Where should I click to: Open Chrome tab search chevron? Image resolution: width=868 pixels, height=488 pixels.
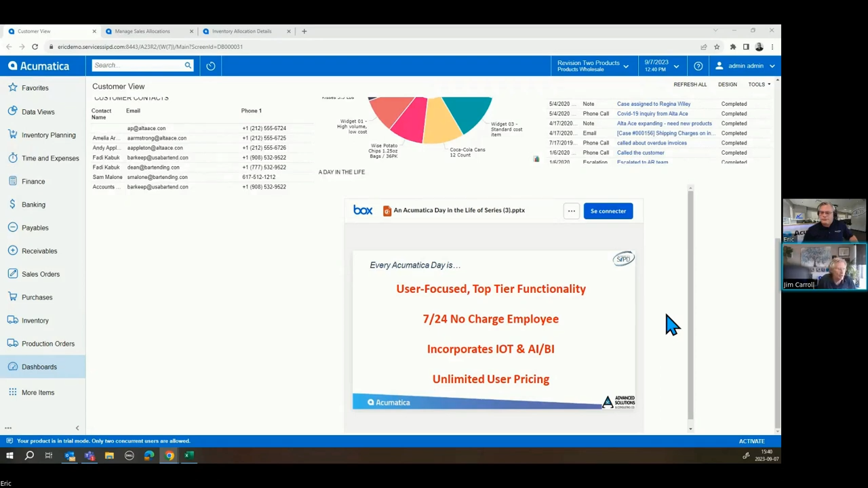coord(715,30)
